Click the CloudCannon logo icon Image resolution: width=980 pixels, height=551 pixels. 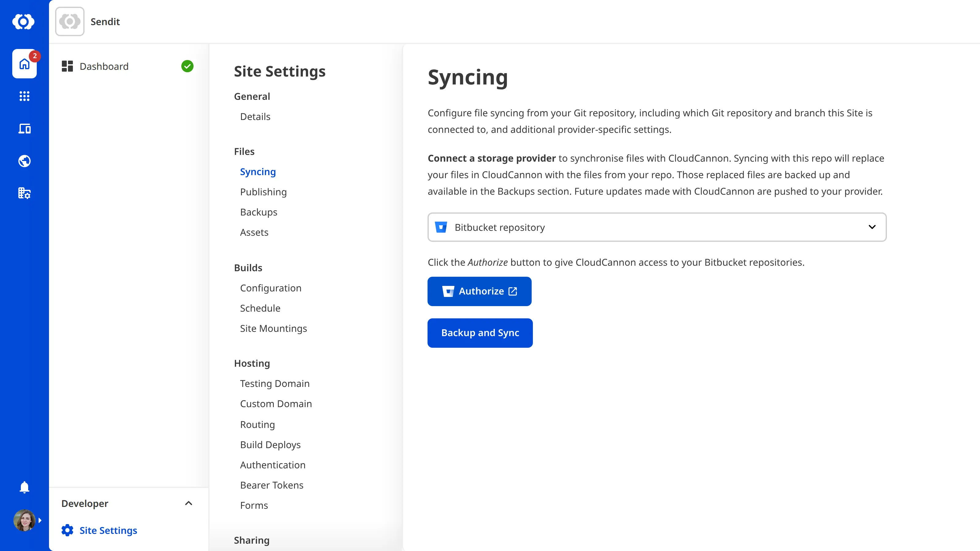(x=24, y=22)
